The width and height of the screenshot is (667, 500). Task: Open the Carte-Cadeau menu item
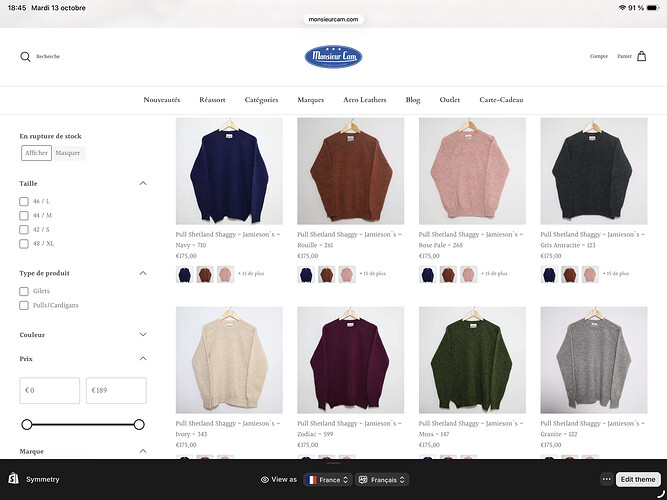click(x=501, y=100)
